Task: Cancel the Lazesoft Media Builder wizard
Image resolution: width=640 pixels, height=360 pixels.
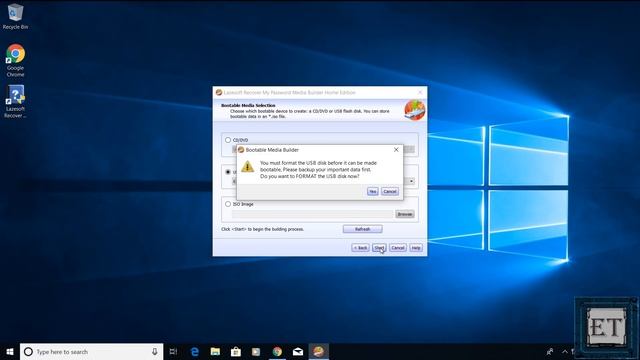Action: (x=398, y=248)
